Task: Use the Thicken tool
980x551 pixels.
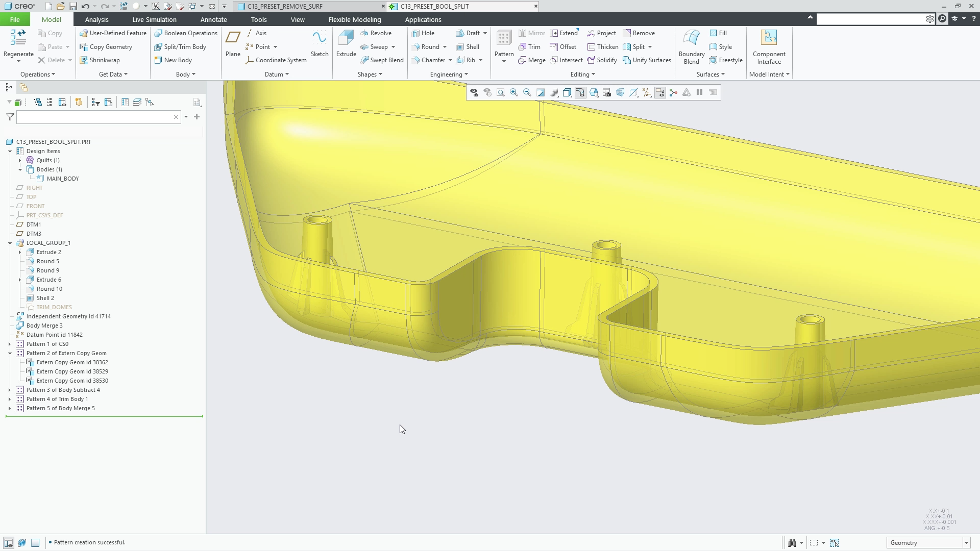Action: point(603,47)
